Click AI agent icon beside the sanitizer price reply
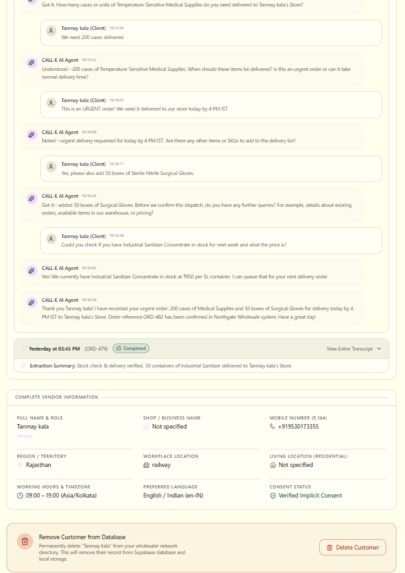Screen dimensions: 405x573 (x=31, y=271)
